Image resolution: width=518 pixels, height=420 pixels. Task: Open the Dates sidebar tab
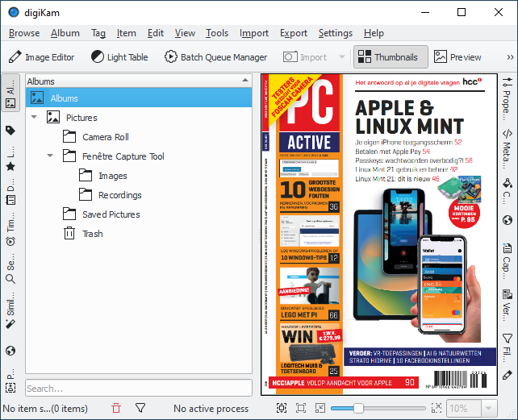pyautogui.click(x=10, y=192)
